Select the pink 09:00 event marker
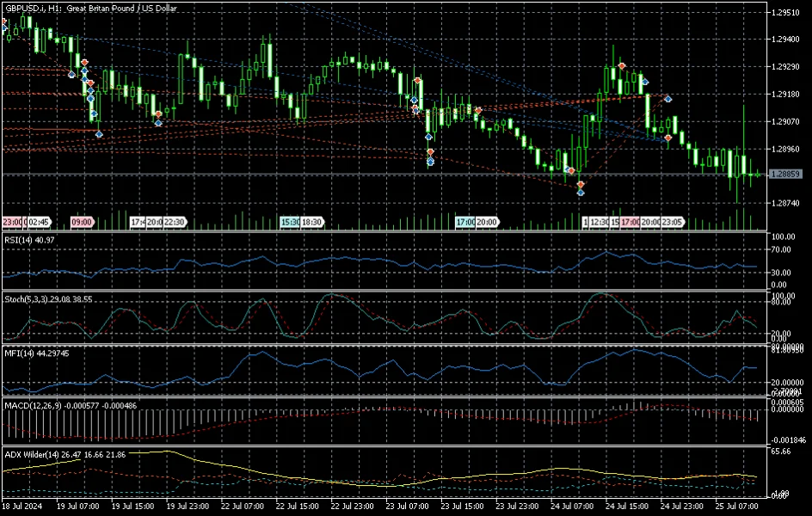The height and width of the screenshot is (516, 812). (82, 222)
